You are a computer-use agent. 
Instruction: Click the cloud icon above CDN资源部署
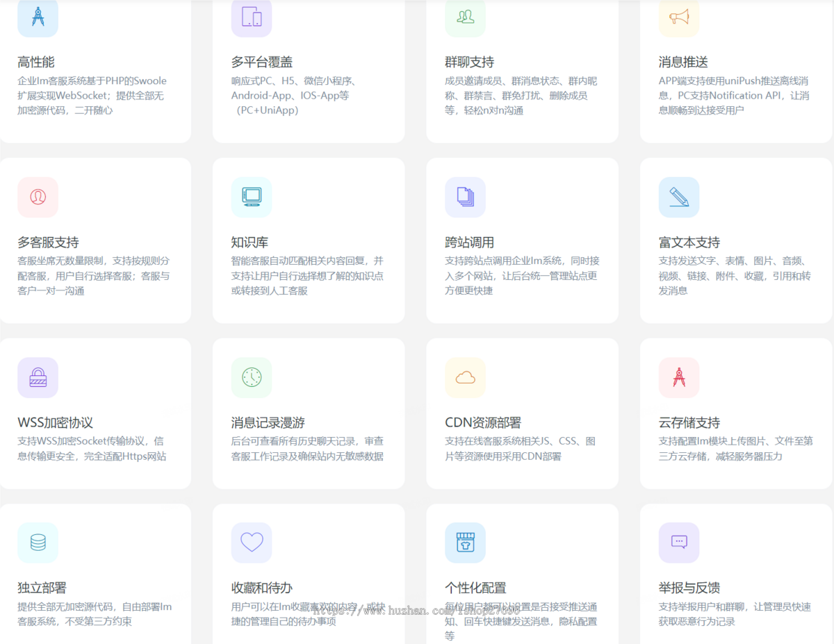point(465,377)
